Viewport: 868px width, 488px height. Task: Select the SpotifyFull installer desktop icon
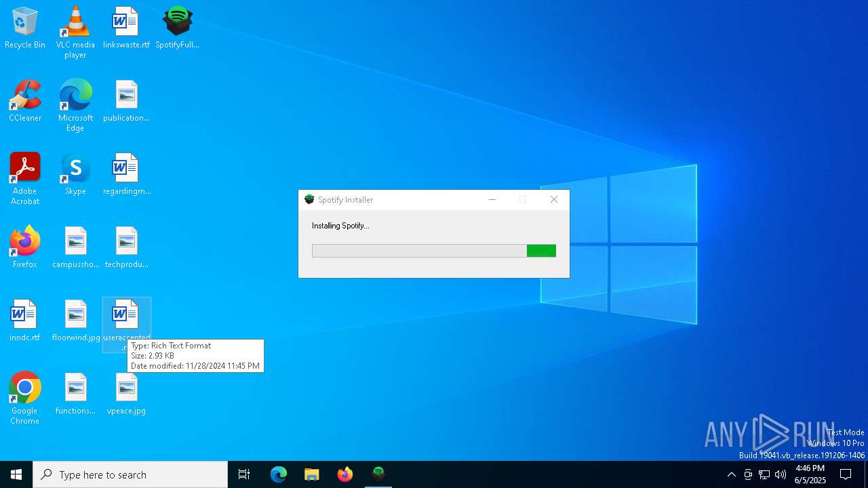[x=177, y=28]
